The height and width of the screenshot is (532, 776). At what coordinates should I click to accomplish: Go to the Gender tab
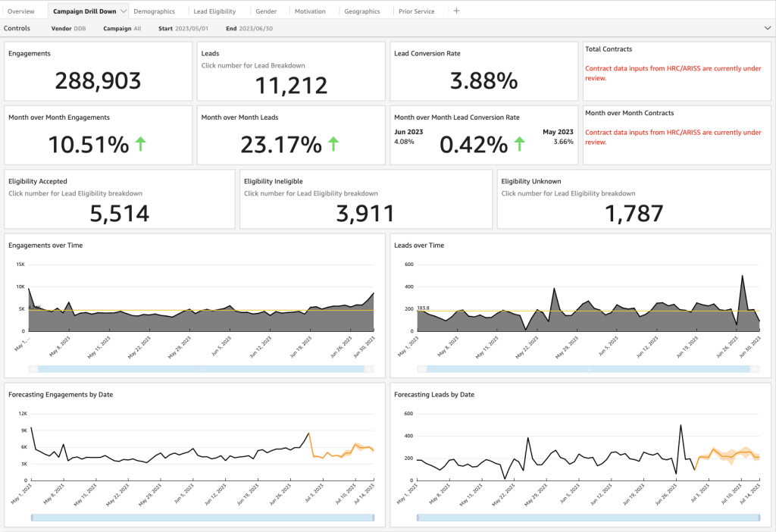[x=266, y=11]
